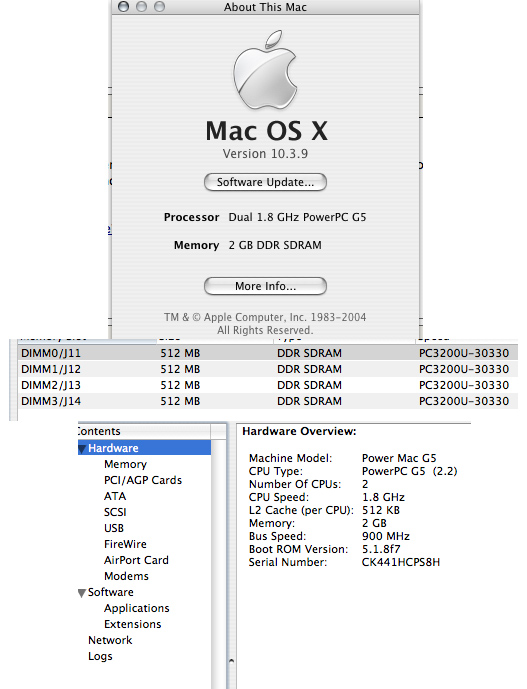Image resolution: width=527 pixels, height=689 pixels.
Task: Click DDR SDRAM type in DIMM2/J13 row
Action: (x=309, y=385)
